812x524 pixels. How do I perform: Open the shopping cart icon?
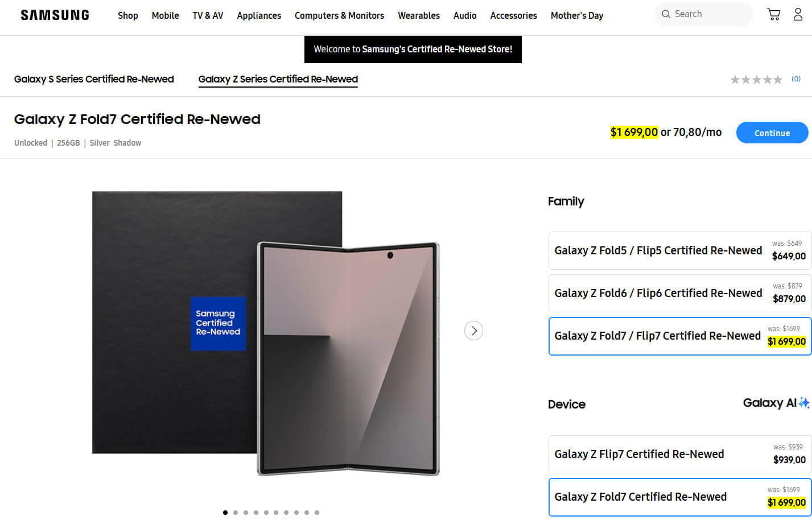point(773,14)
